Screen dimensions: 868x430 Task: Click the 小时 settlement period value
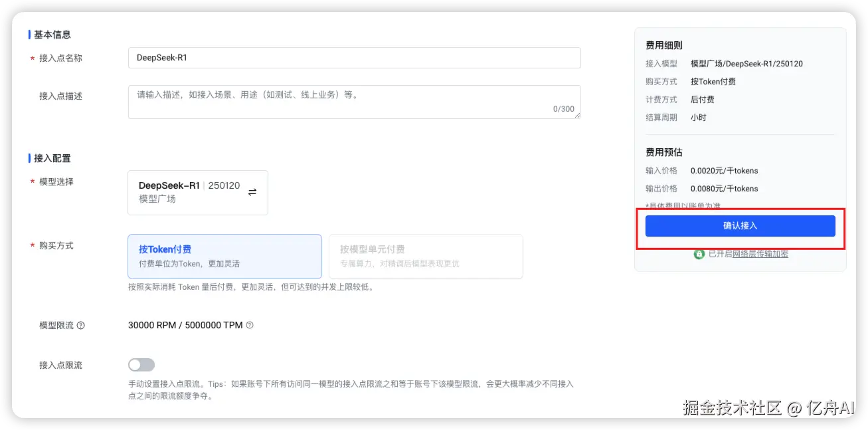point(699,118)
